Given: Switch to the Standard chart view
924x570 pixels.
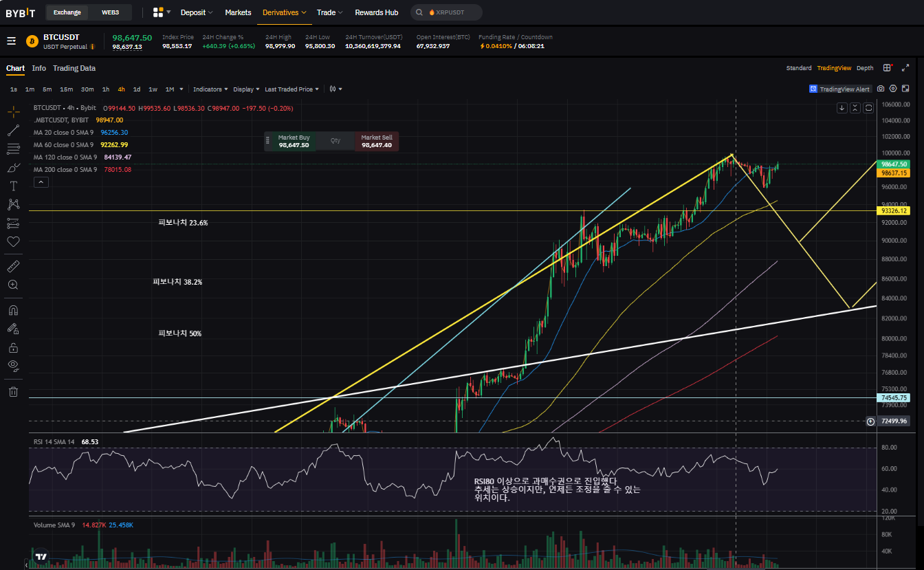Looking at the screenshot, I should (x=799, y=68).
